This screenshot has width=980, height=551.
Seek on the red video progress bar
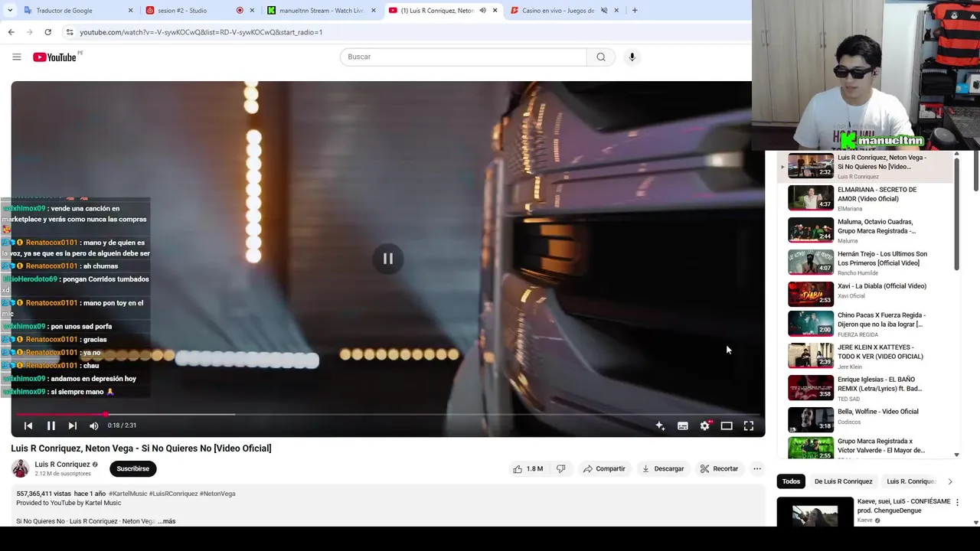click(x=387, y=414)
